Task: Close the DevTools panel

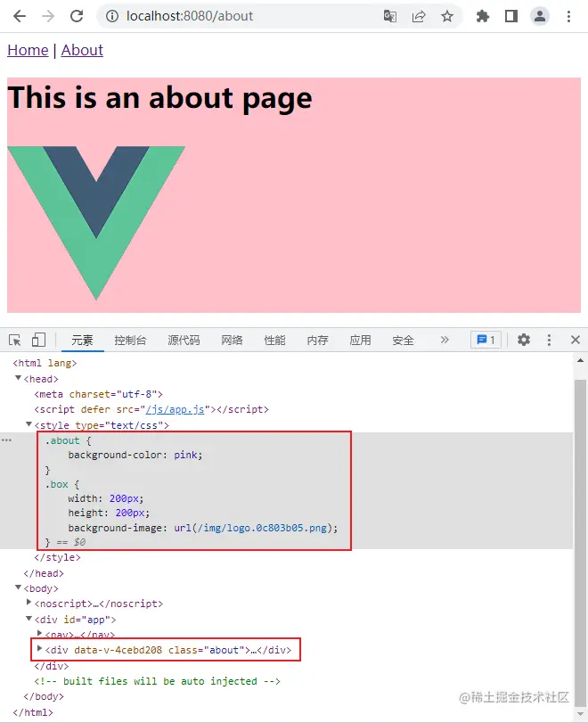Action: tap(576, 341)
